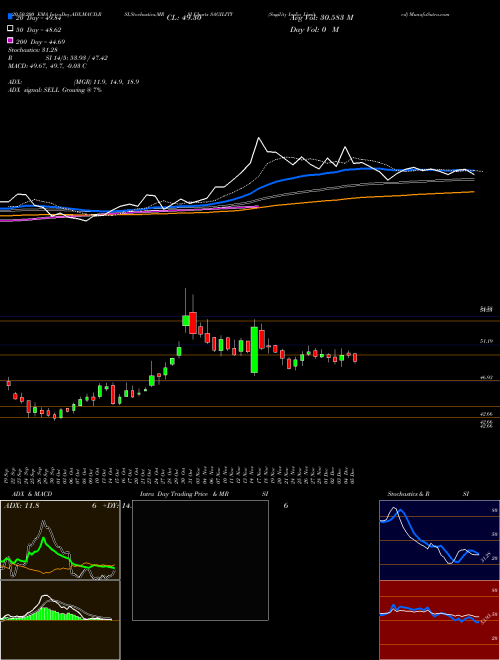Click the white 30 Day legend swatch
The height and width of the screenshot is (660, 500).
[x=10, y=29]
